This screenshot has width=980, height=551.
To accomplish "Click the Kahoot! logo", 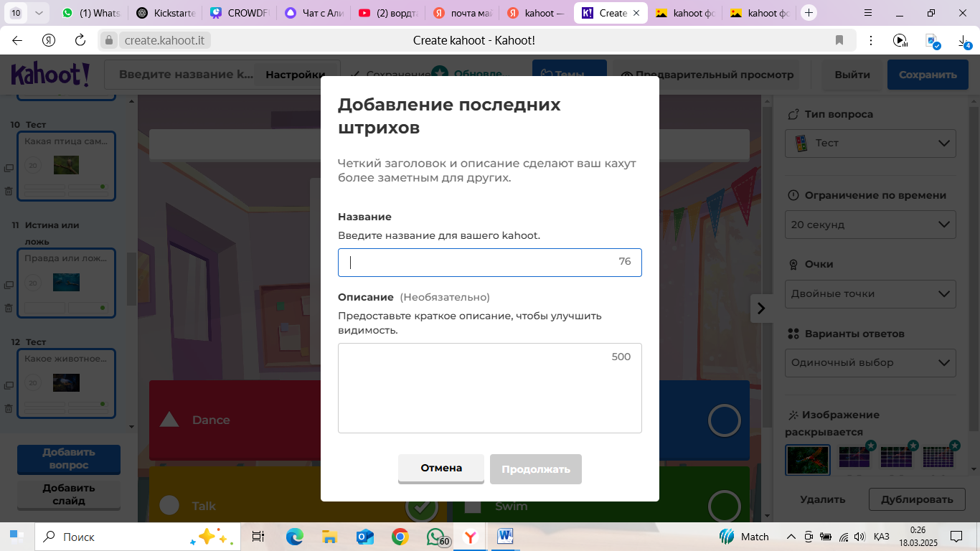I will [50, 74].
